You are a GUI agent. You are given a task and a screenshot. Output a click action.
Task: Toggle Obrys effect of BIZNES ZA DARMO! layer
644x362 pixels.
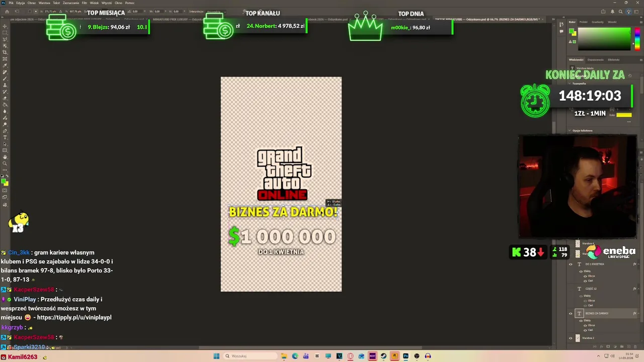(x=585, y=325)
